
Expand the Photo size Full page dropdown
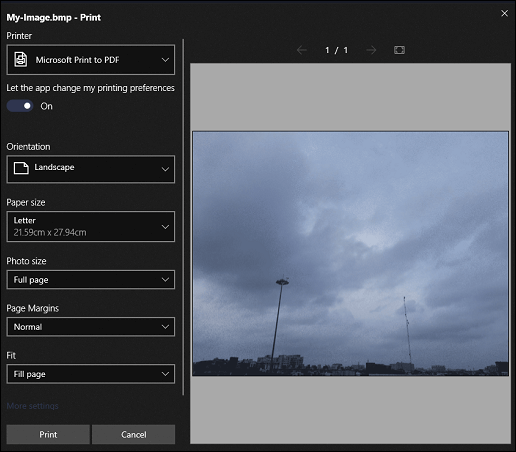pyautogui.click(x=91, y=280)
